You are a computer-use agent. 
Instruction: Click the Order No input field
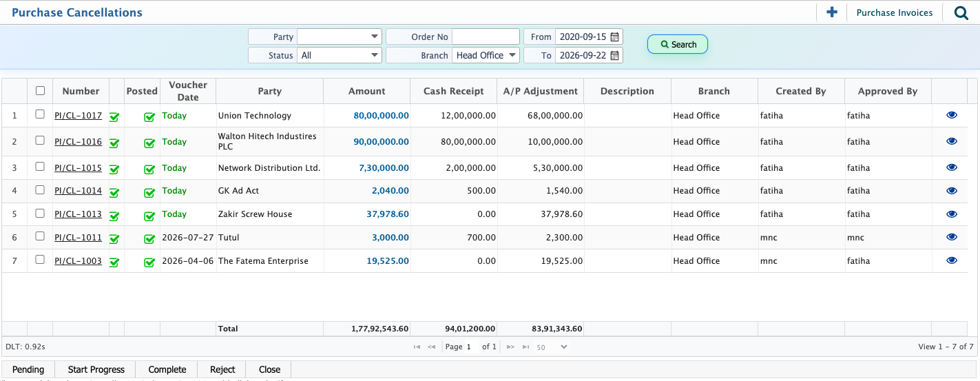(x=486, y=37)
